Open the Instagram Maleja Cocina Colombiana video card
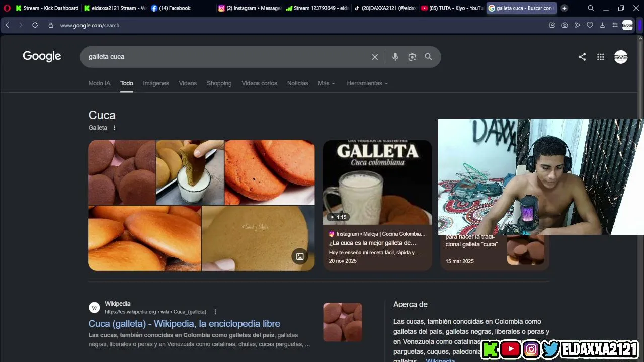 (377, 206)
